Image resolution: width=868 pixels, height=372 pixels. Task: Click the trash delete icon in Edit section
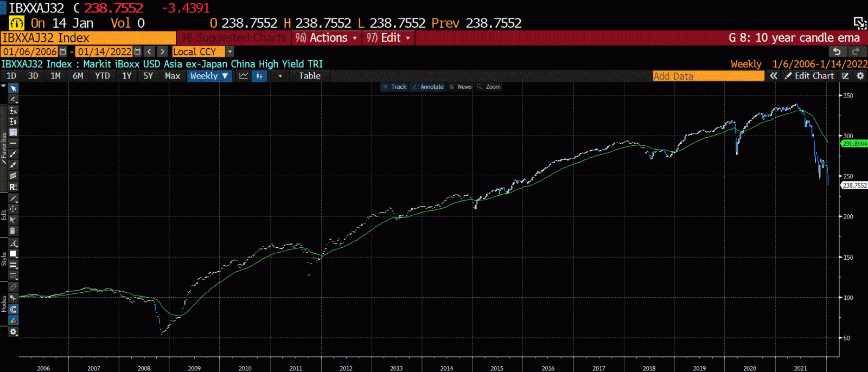tap(13, 231)
